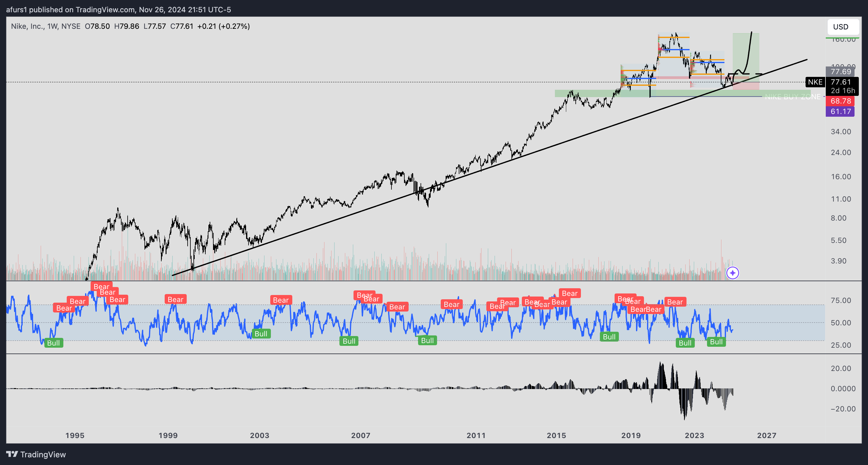Click the 50.00 RSI axis value
Screen dimensions: 868x465
(x=841, y=323)
